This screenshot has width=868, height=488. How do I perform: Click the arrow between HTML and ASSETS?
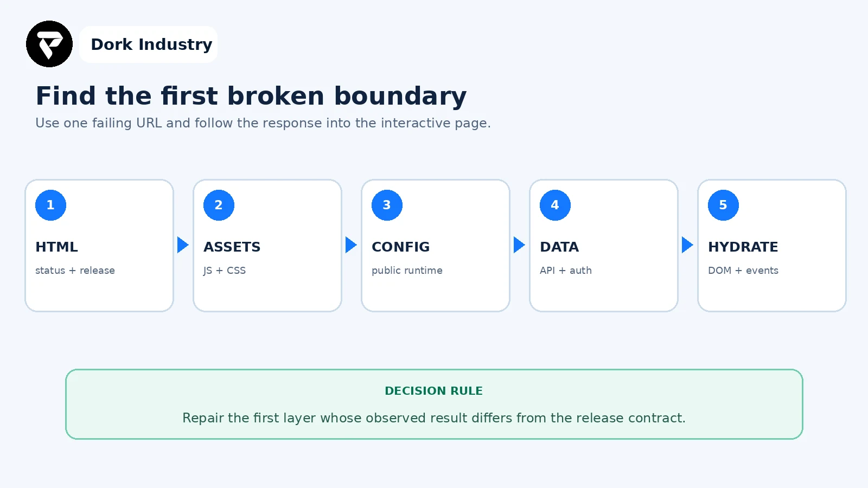point(183,245)
